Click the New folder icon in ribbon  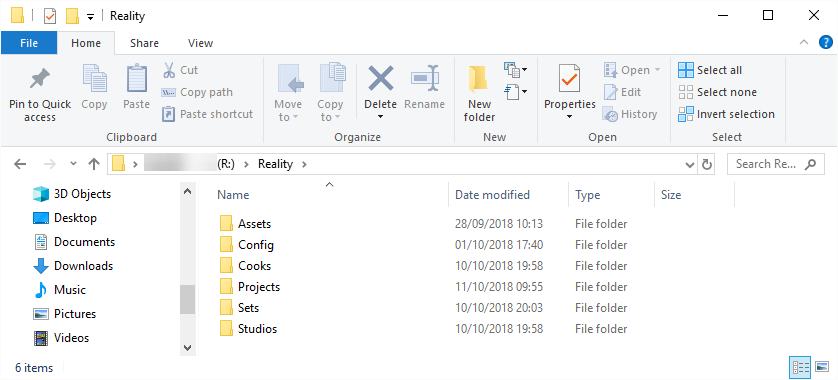pyautogui.click(x=479, y=80)
